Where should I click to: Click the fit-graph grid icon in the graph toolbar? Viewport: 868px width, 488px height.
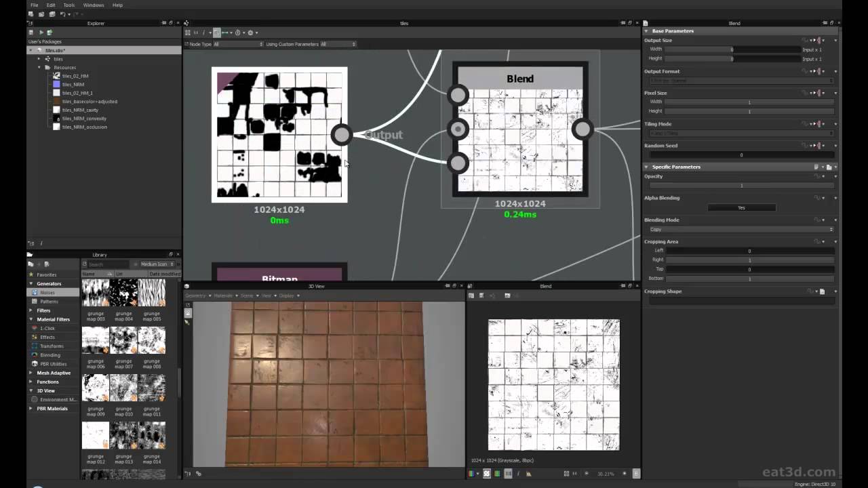(x=188, y=33)
